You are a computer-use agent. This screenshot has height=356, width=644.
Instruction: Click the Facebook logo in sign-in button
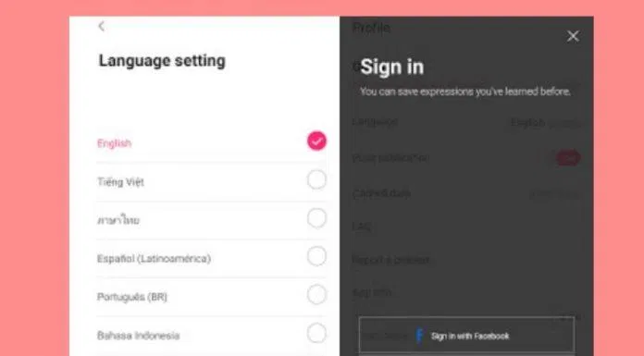tap(419, 336)
